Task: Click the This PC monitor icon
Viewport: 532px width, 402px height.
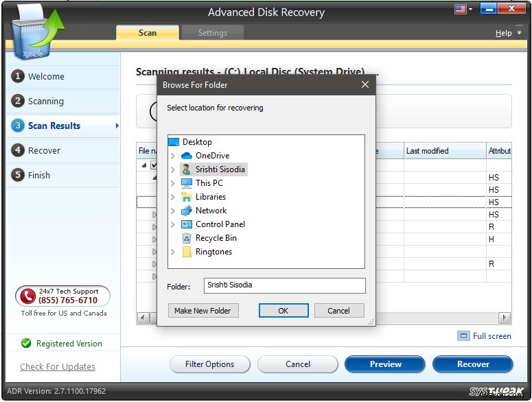Action: click(x=187, y=183)
